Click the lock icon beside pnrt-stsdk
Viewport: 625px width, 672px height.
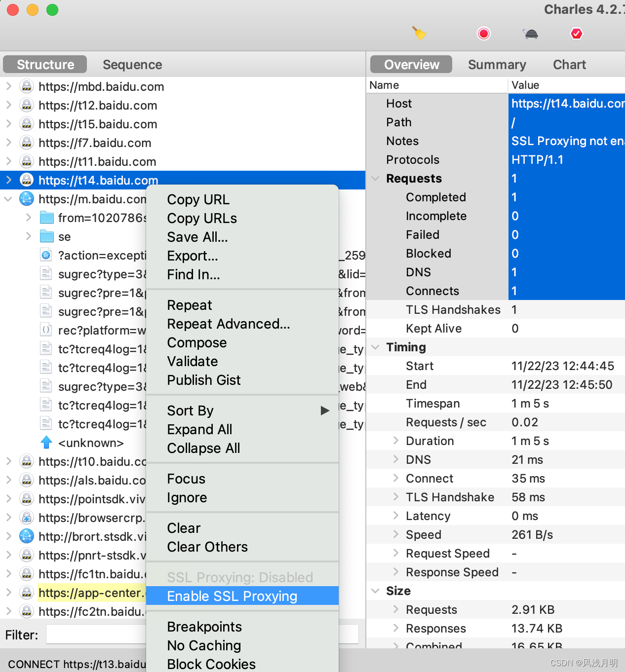point(27,555)
